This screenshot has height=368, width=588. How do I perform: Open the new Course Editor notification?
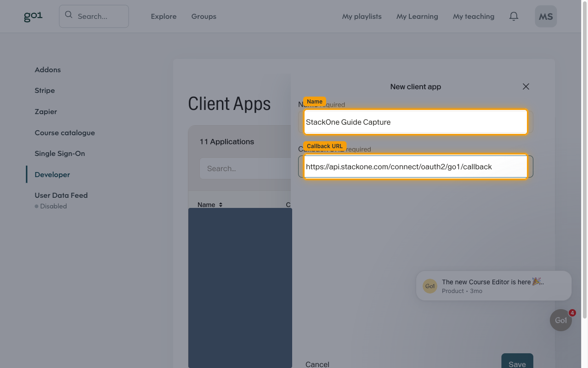[494, 286]
